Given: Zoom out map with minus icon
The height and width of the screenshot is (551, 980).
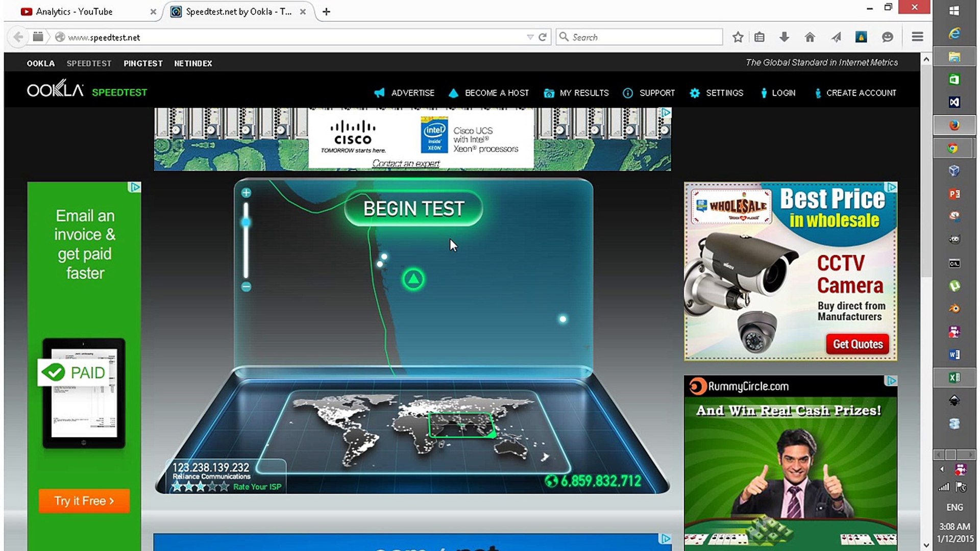Looking at the screenshot, I should click(246, 287).
